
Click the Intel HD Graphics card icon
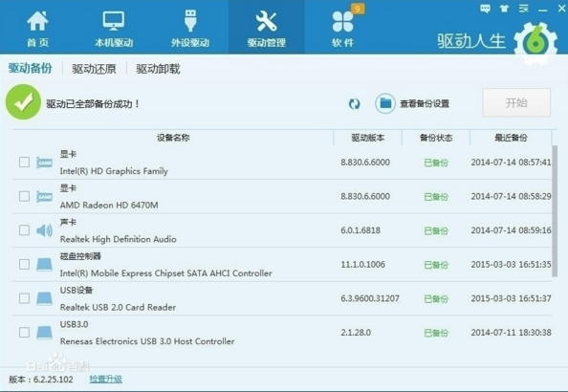(44, 163)
